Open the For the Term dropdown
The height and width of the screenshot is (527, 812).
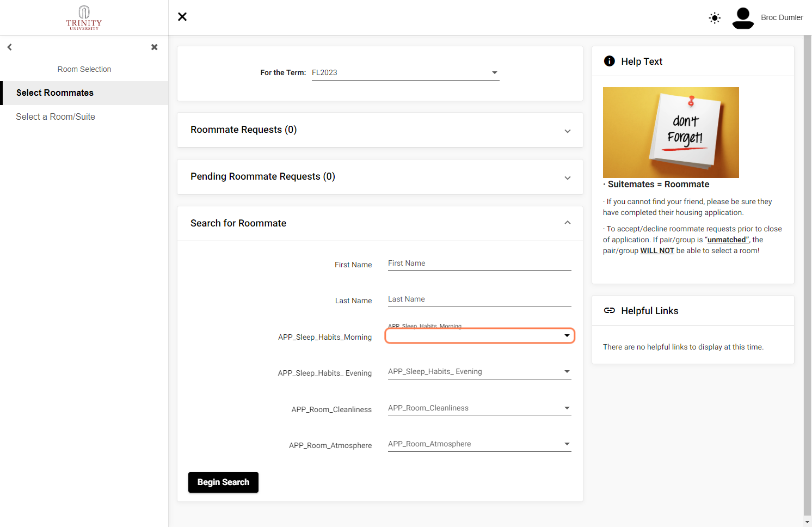pos(405,72)
